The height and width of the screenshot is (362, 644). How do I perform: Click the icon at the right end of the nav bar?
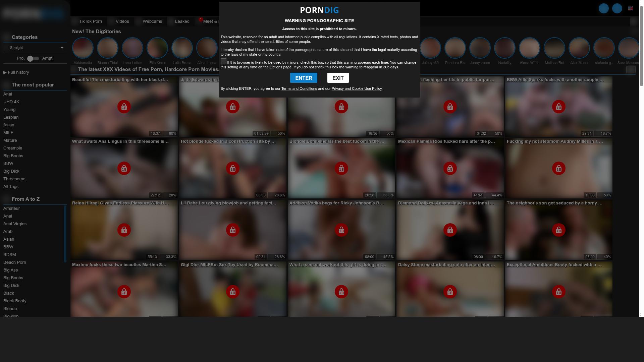pyautogui.click(x=633, y=21)
